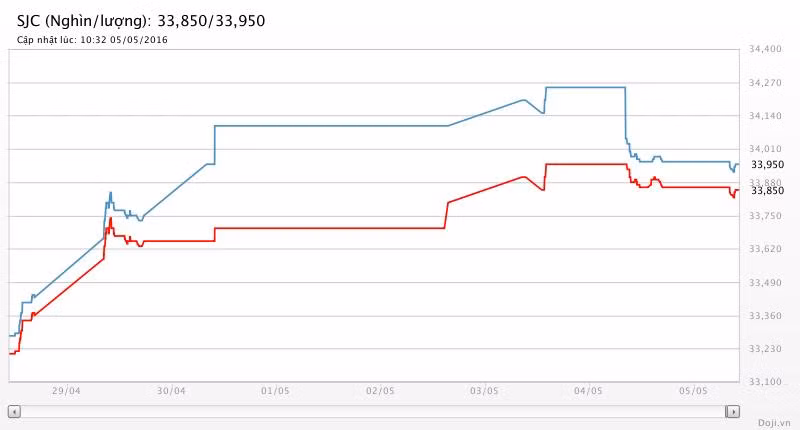Viewport: 800px width, 430px height.
Task: Click the 'Cập nhật lúc' update timestamp
Action: 92,40
